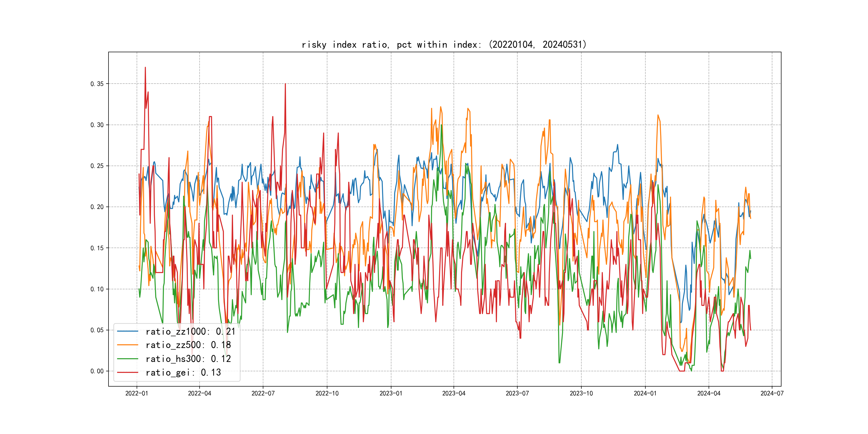
Task: Click the green legend line swatch
Action: pos(127,359)
